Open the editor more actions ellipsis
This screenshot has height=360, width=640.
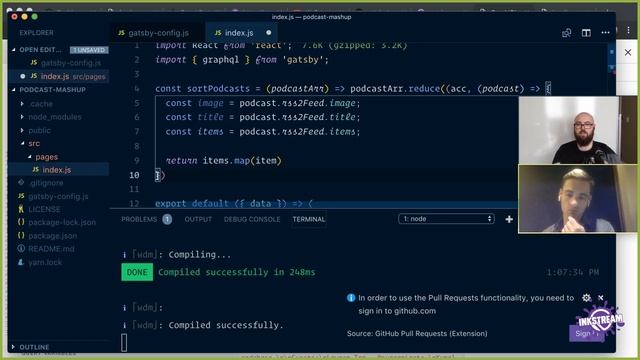click(x=605, y=33)
